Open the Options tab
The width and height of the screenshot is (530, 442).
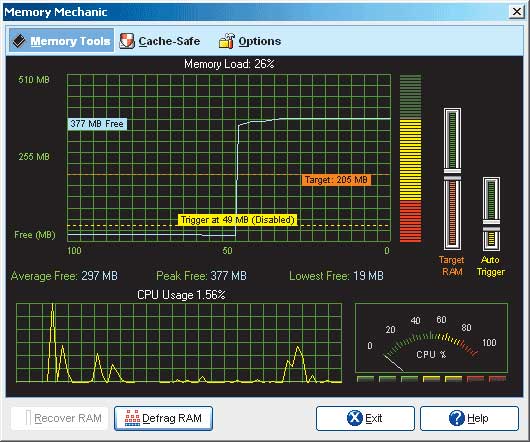pos(250,41)
